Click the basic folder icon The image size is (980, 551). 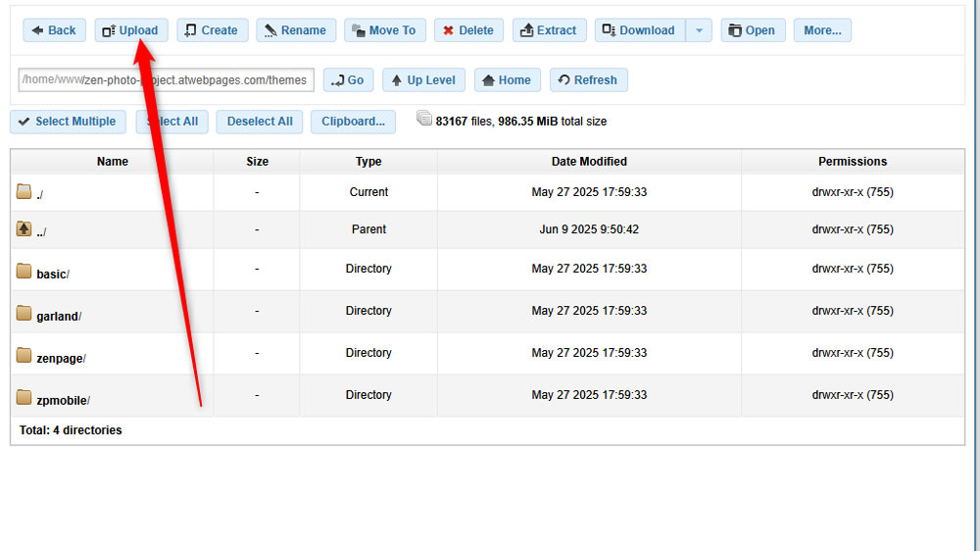tap(24, 271)
